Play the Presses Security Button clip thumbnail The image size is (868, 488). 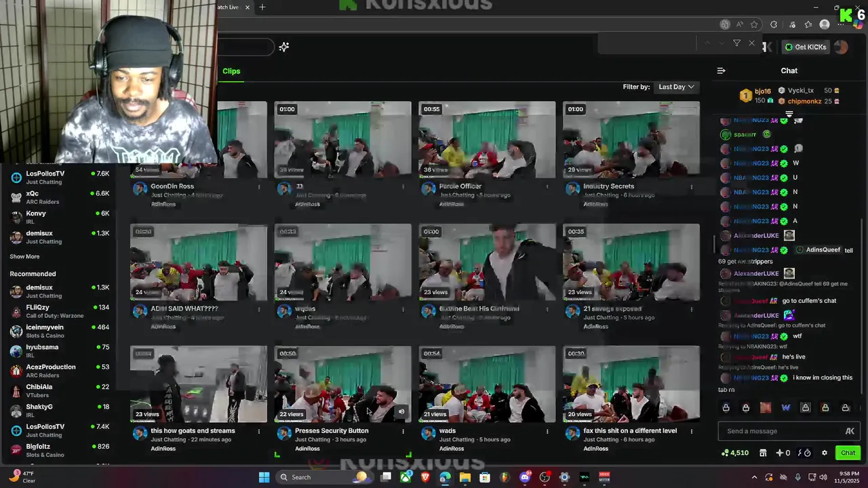click(342, 384)
